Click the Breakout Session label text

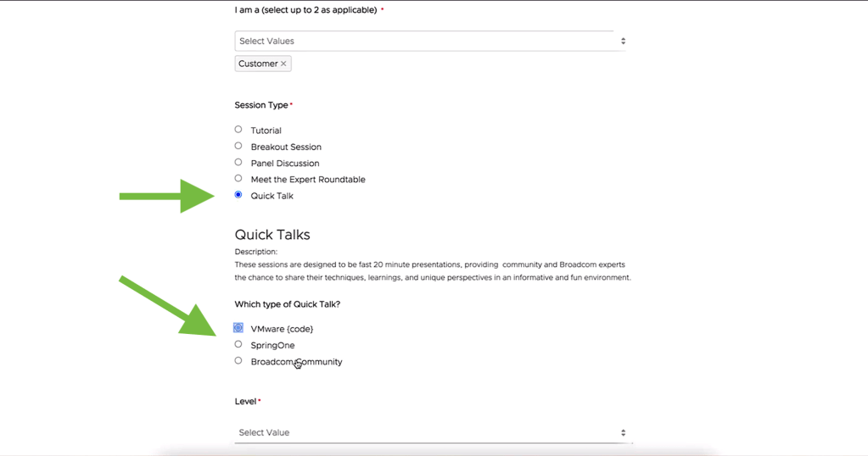(x=286, y=147)
